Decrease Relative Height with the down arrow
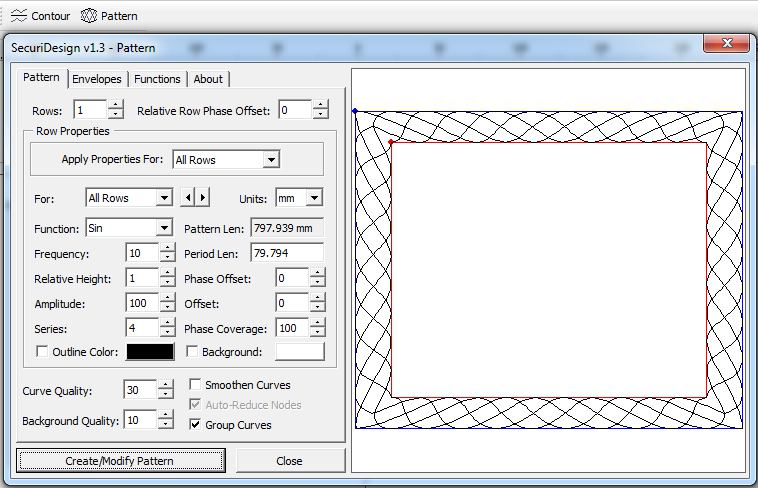Image resolution: width=758 pixels, height=488 pixels. tap(167, 282)
